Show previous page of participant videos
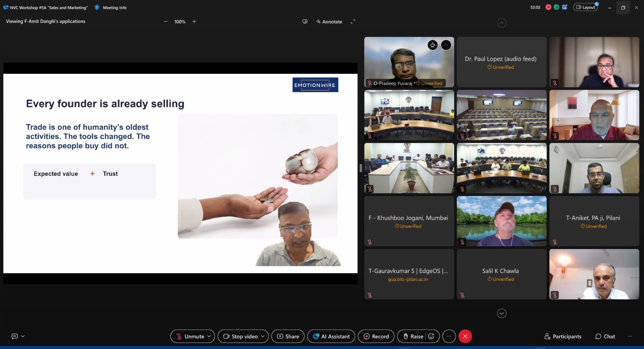This screenshot has width=644, height=349. [502, 23]
